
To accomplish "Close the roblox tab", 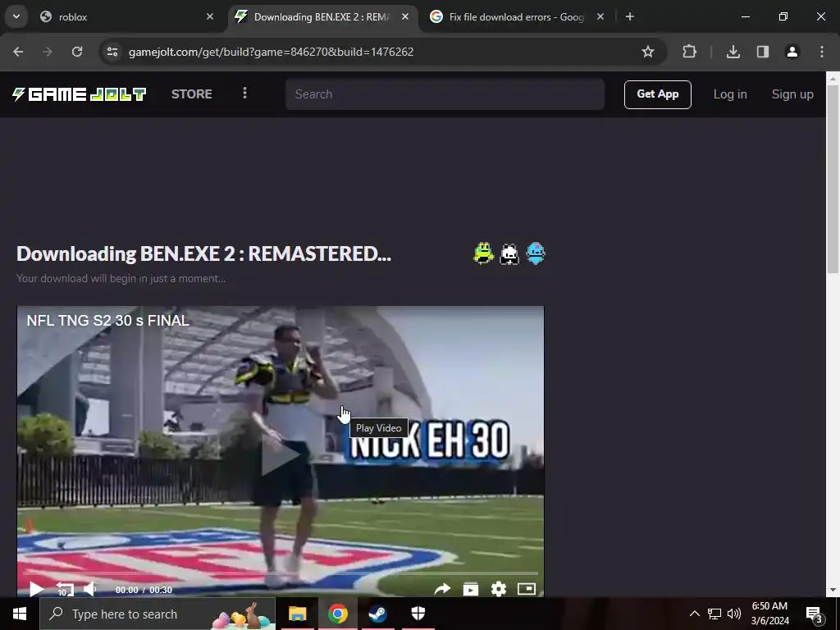I will 210,16.
